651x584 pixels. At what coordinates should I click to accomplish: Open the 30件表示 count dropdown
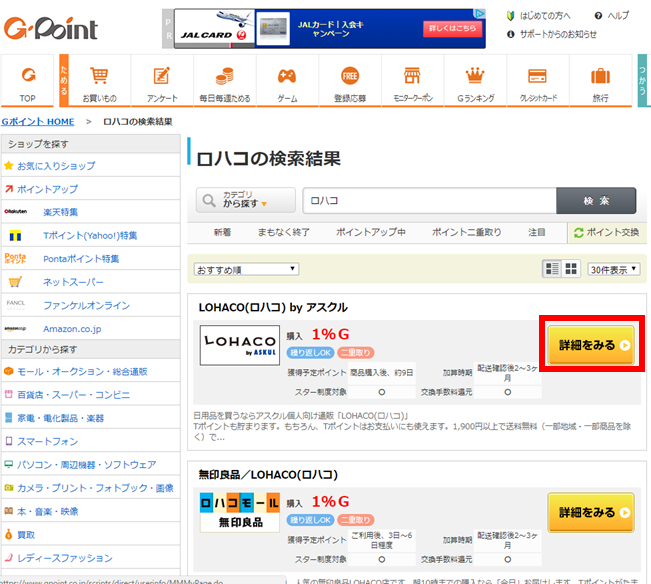(x=613, y=269)
